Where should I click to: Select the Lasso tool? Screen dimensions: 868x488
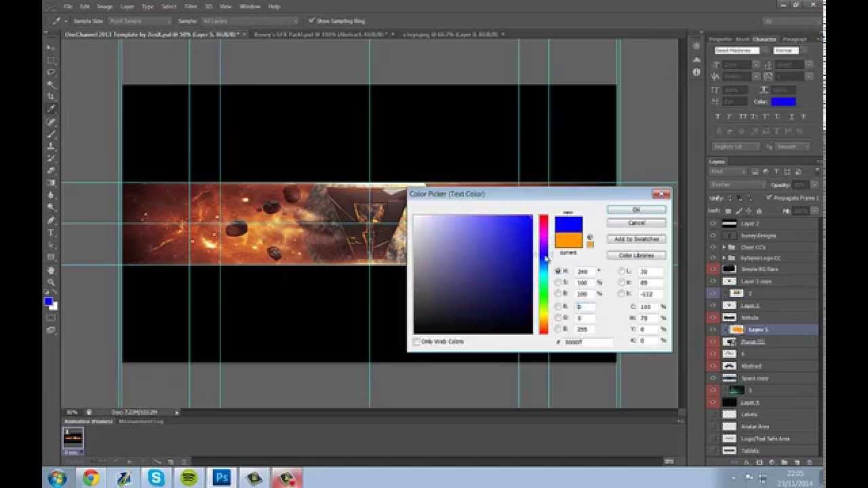51,73
